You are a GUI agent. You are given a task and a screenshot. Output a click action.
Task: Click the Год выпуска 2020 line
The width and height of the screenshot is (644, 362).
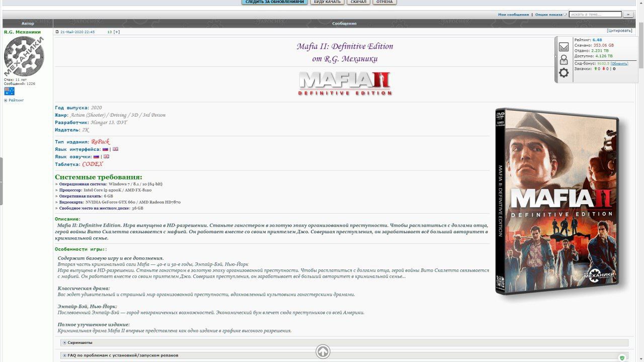[x=78, y=108]
